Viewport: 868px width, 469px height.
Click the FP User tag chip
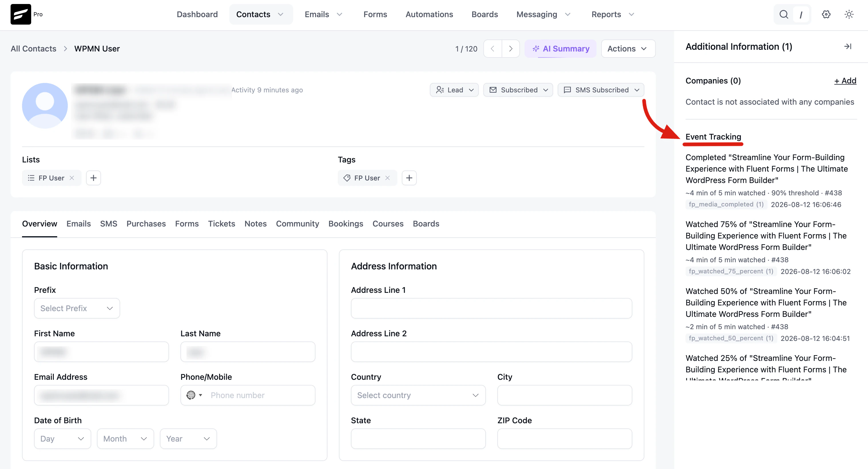tap(367, 178)
